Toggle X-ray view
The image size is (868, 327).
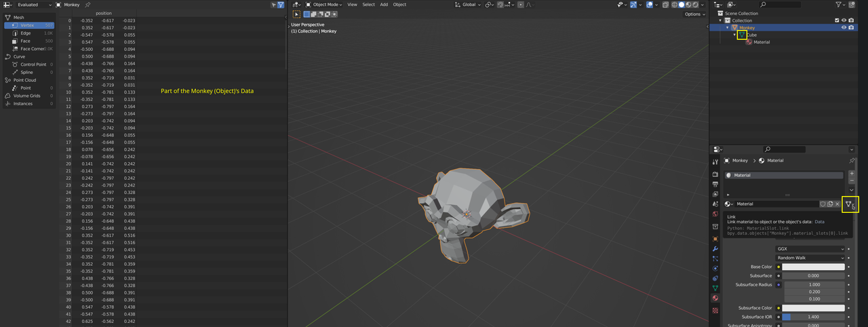point(665,4)
